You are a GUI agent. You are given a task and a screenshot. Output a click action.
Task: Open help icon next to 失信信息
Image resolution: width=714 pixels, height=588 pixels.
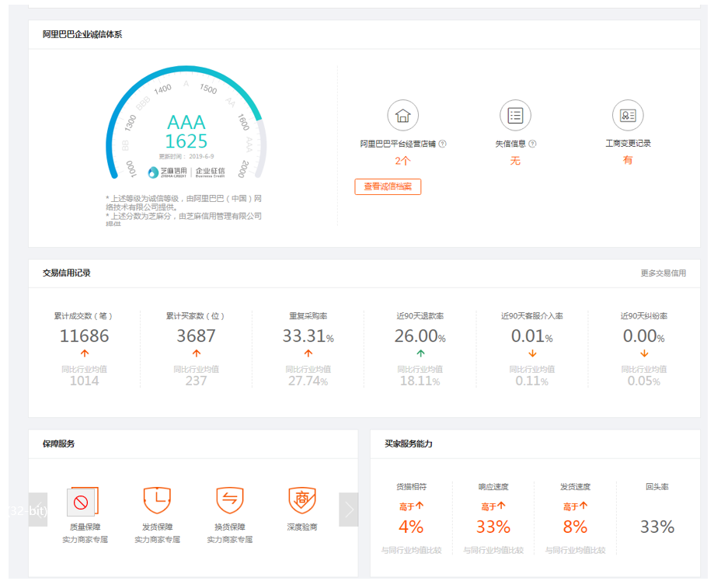pyautogui.click(x=533, y=144)
